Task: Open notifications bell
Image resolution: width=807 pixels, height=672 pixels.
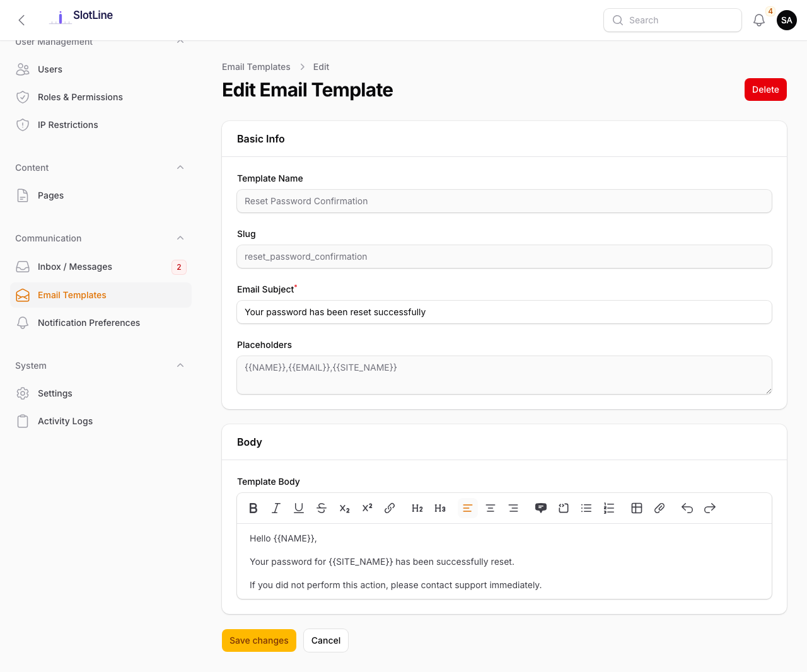Action: (x=759, y=20)
